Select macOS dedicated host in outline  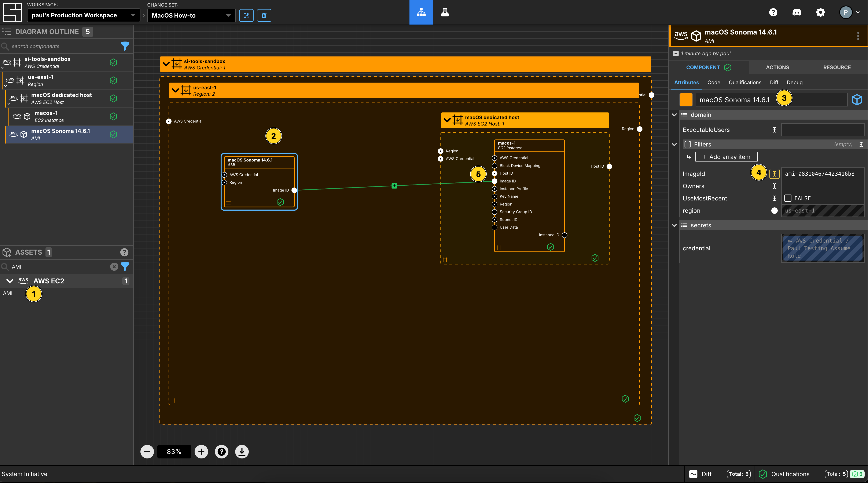pyautogui.click(x=69, y=98)
